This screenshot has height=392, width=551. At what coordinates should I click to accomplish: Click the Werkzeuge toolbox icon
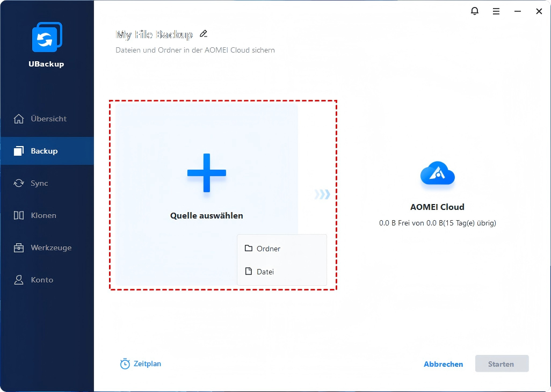[x=19, y=248]
